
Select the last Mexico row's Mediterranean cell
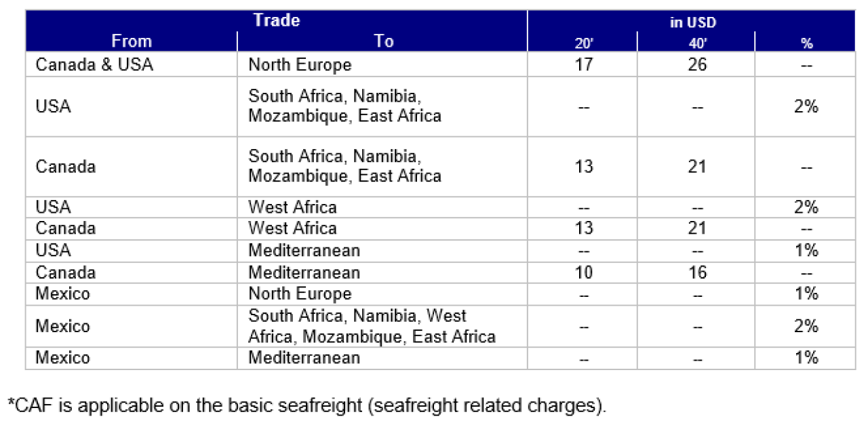pos(382,358)
